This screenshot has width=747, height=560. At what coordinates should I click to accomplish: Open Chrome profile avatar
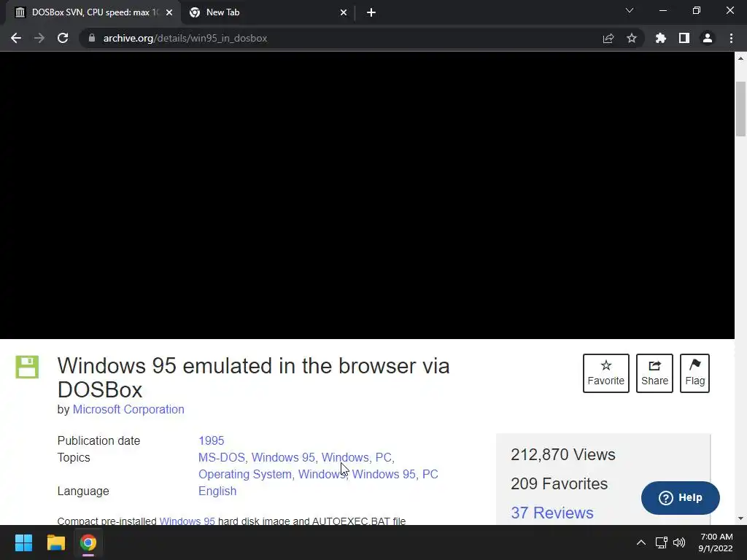[x=708, y=38]
